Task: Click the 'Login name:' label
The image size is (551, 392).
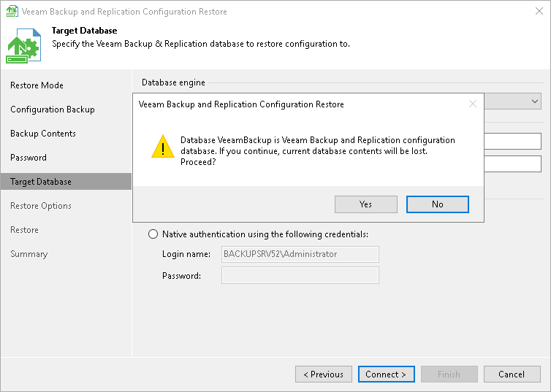Action: pos(186,254)
